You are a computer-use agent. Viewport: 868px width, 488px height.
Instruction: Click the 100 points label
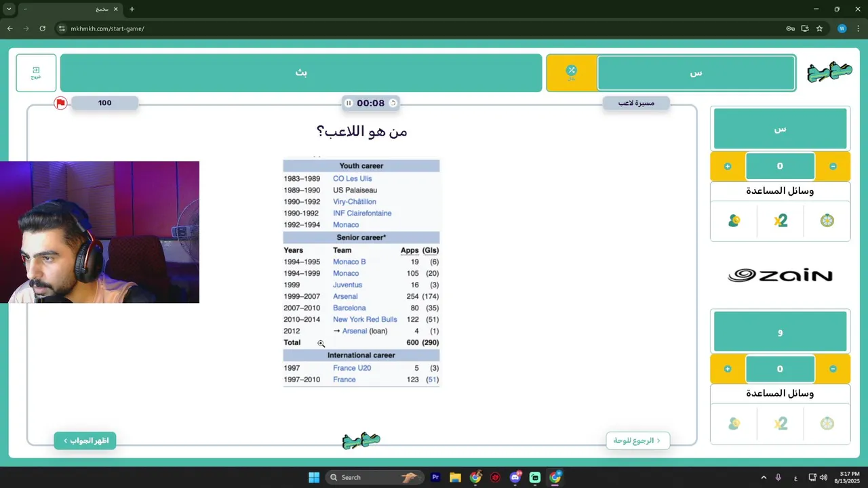104,103
